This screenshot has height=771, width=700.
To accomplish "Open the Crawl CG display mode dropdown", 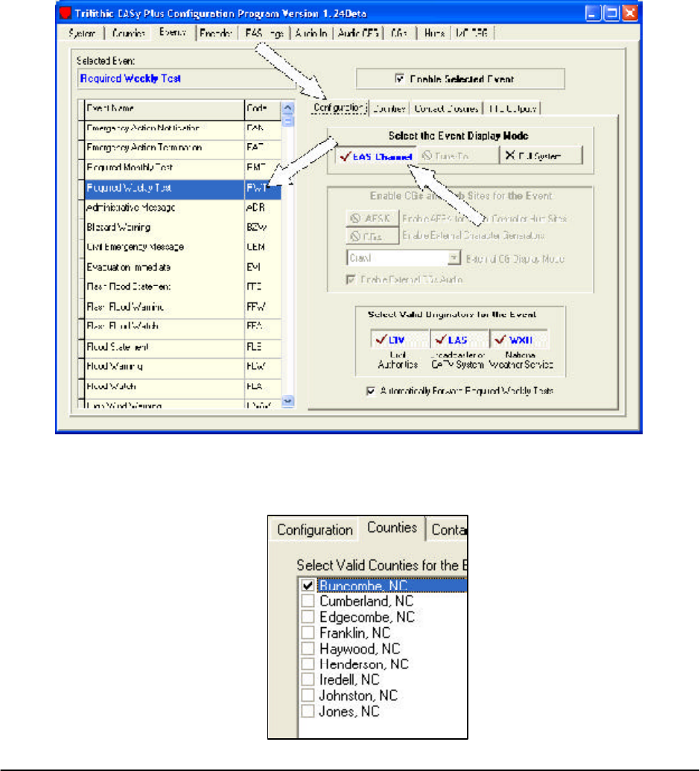I will (x=454, y=258).
